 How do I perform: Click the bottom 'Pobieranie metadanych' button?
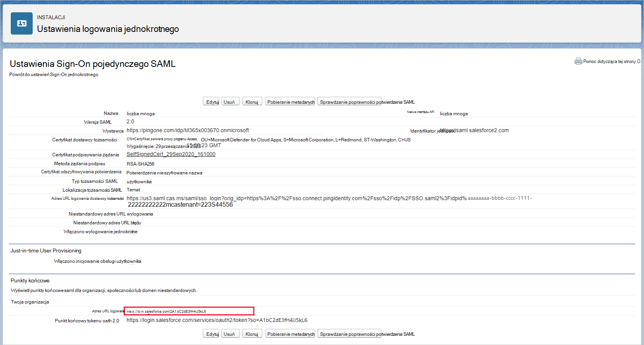(x=290, y=333)
